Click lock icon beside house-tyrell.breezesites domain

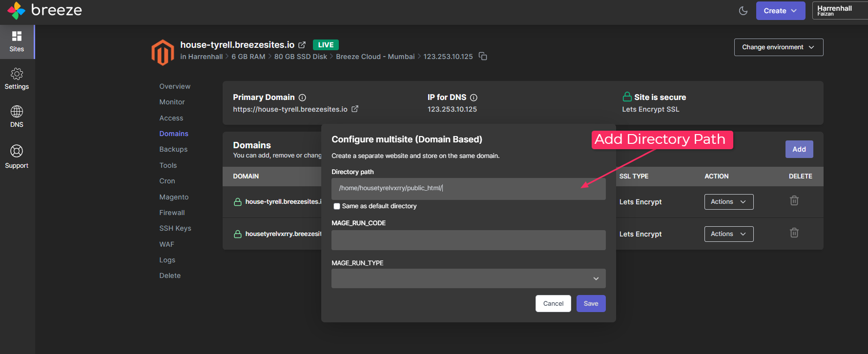coord(238,202)
